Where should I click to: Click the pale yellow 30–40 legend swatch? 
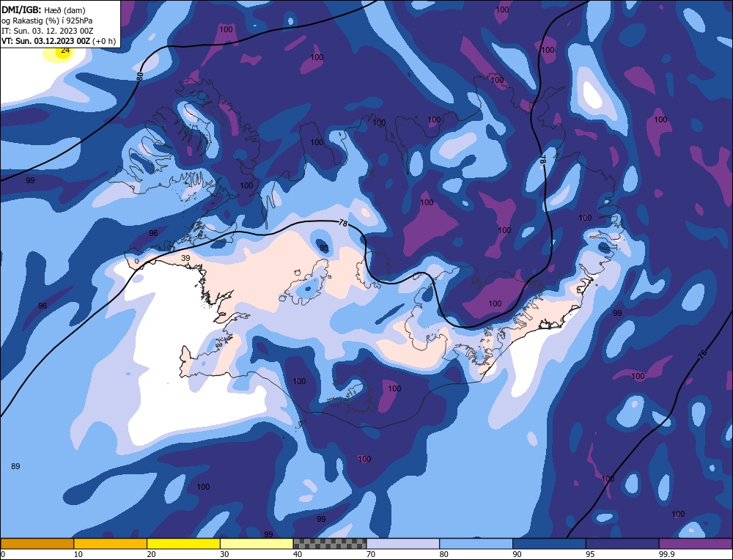tap(257, 543)
